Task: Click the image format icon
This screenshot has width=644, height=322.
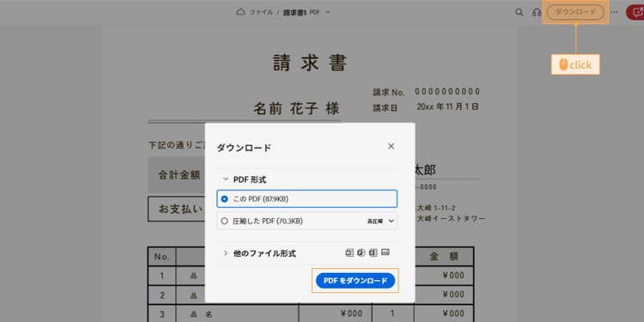Action: click(x=386, y=252)
